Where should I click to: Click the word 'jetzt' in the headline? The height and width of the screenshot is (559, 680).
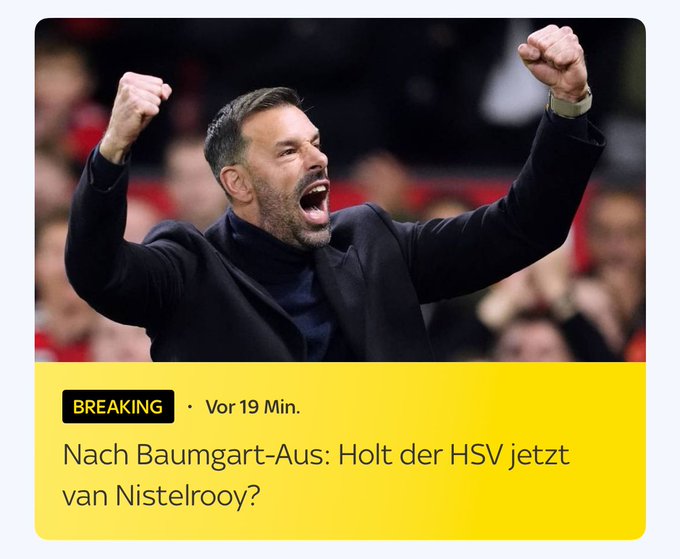[539, 456]
